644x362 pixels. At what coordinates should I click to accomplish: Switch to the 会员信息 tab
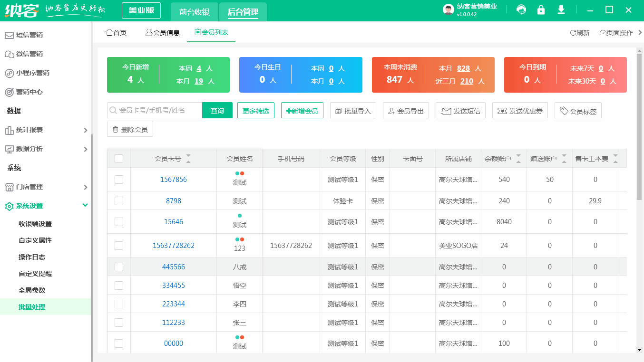click(162, 33)
